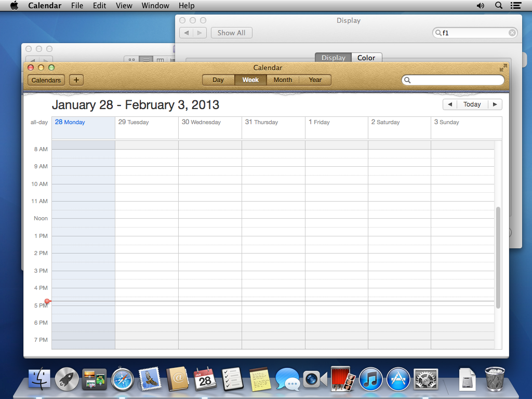Image resolution: width=532 pixels, height=399 pixels.
Task: Click Calendar icon in the dock
Action: pyautogui.click(x=205, y=379)
